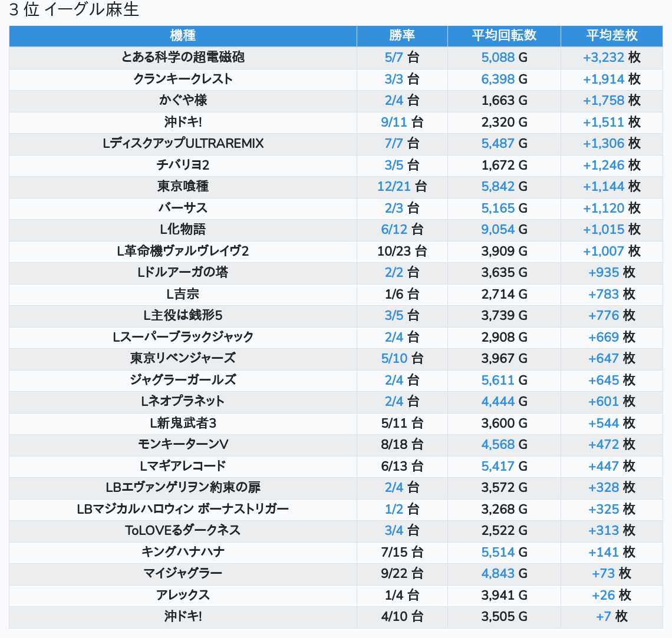Image resolution: width=672 pixels, height=638 pixels.
Task: Click the 平均差枚 column header
Action: pos(612,35)
